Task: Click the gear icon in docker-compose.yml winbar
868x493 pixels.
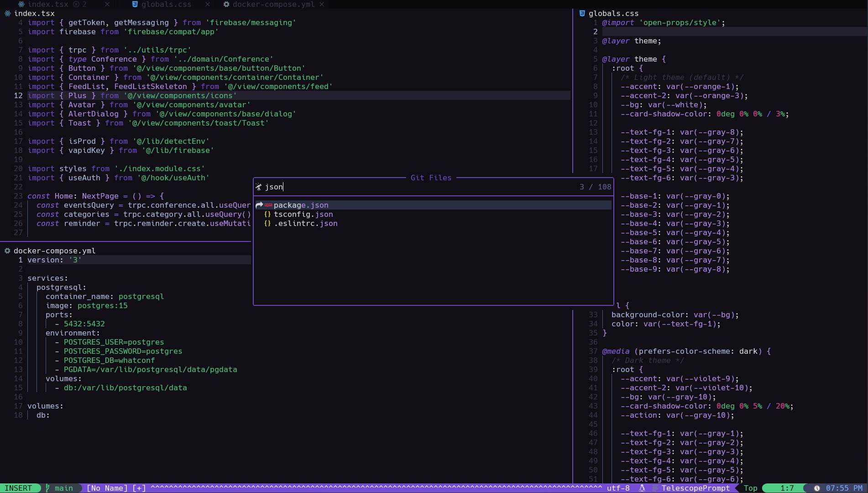Action: [7, 251]
